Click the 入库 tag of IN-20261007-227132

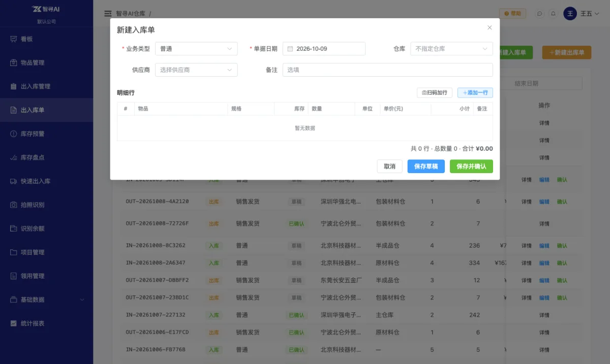pyautogui.click(x=214, y=315)
